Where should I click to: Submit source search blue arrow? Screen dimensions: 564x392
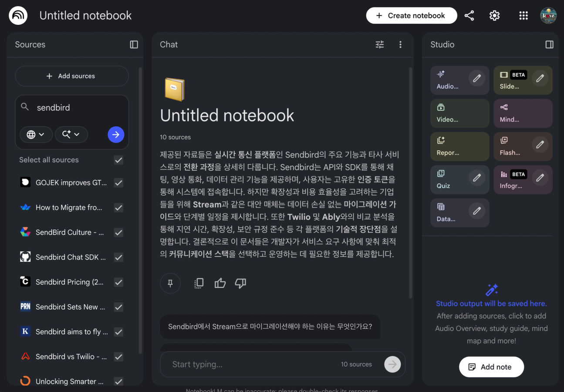coord(116,135)
